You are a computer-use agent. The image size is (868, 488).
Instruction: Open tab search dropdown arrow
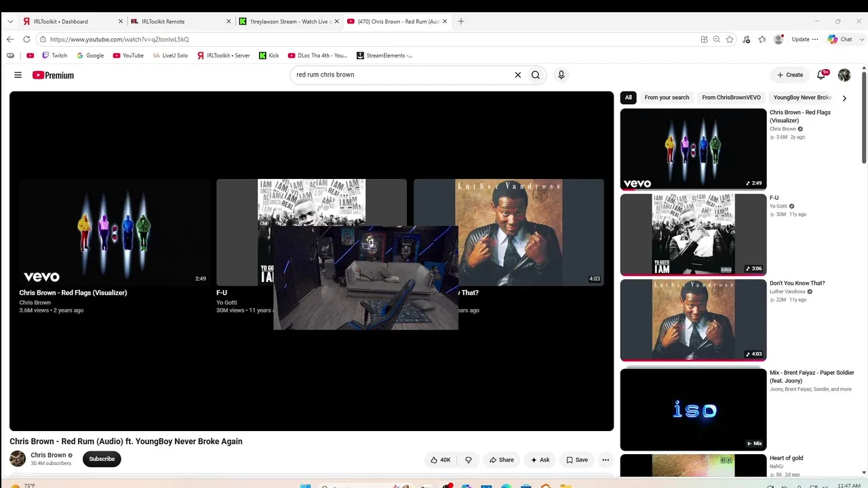(10, 22)
